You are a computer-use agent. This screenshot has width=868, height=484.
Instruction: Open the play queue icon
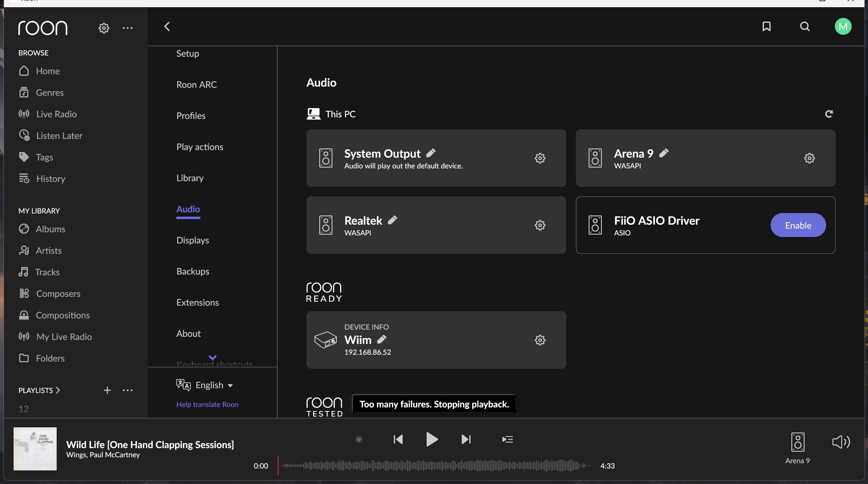coord(508,439)
